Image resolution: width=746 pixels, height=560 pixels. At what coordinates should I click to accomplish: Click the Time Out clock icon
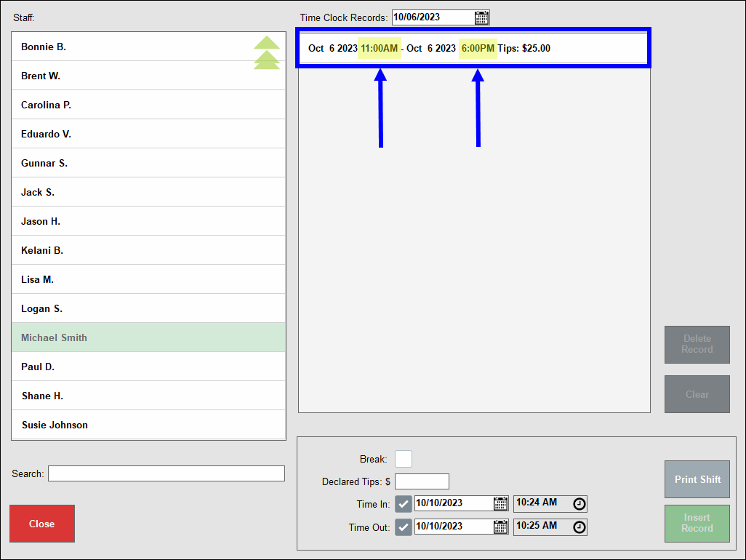(579, 526)
